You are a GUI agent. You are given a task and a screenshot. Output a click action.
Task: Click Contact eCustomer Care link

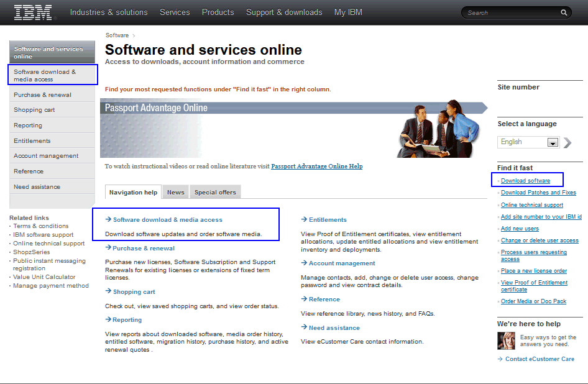click(540, 359)
